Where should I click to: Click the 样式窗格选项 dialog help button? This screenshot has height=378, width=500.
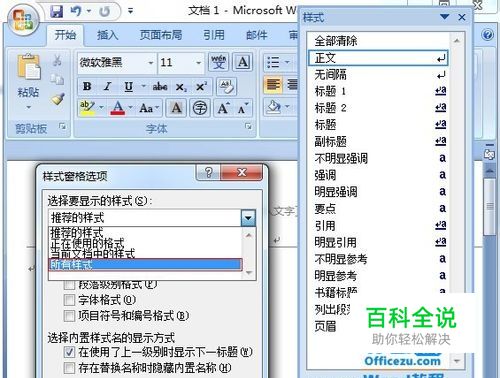pyautogui.click(x=208, y=172)
